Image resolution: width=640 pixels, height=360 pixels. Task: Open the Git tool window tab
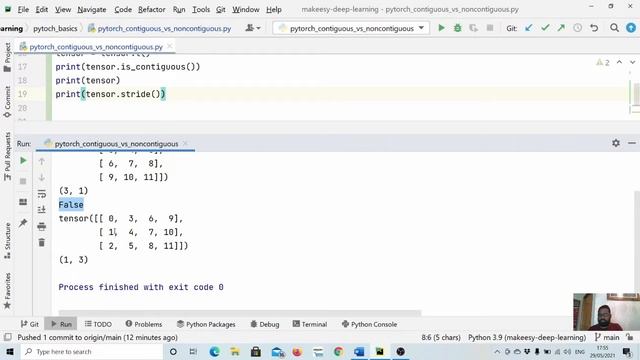pos(30,324)
